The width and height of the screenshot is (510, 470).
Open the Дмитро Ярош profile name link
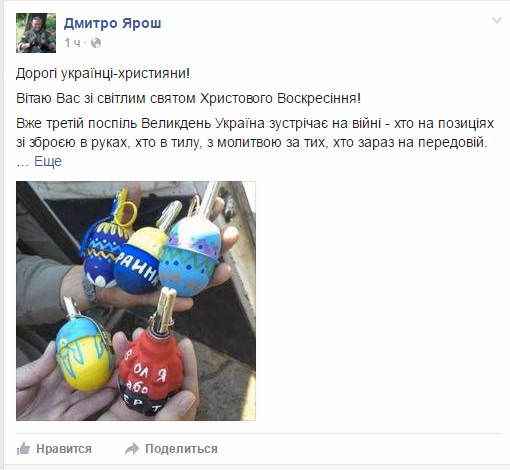(113, 23)
